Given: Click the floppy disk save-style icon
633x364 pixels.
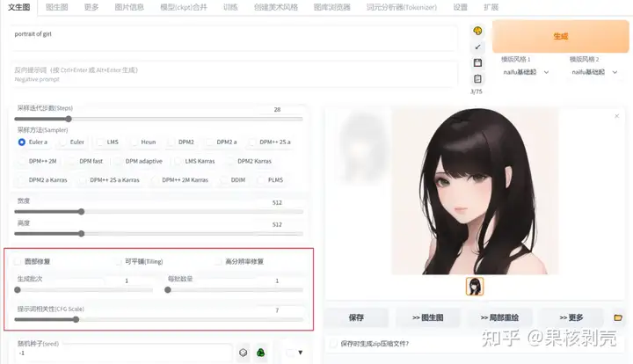Looking at the screenshot, I should [x=477, y=62].
